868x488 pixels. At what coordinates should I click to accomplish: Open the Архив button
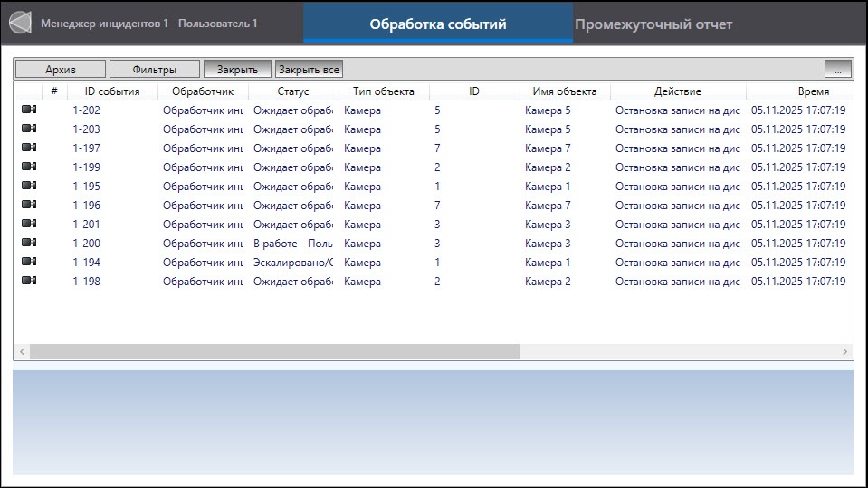pyautogui.click(x=61, y=69)
